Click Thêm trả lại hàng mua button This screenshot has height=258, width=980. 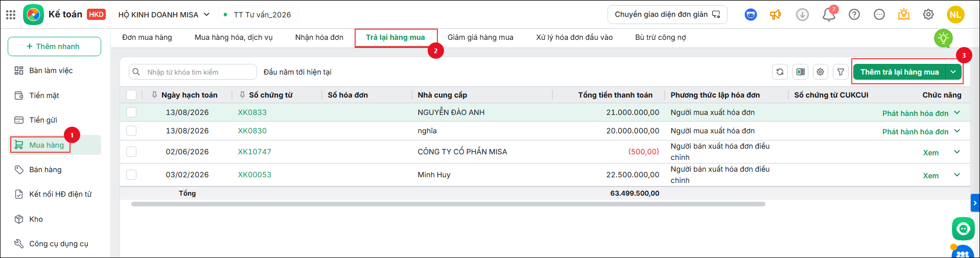point(899,72)
